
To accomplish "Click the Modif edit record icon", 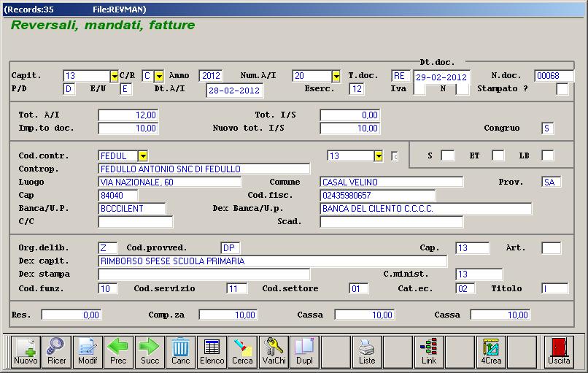I will (x=88, y=352).
